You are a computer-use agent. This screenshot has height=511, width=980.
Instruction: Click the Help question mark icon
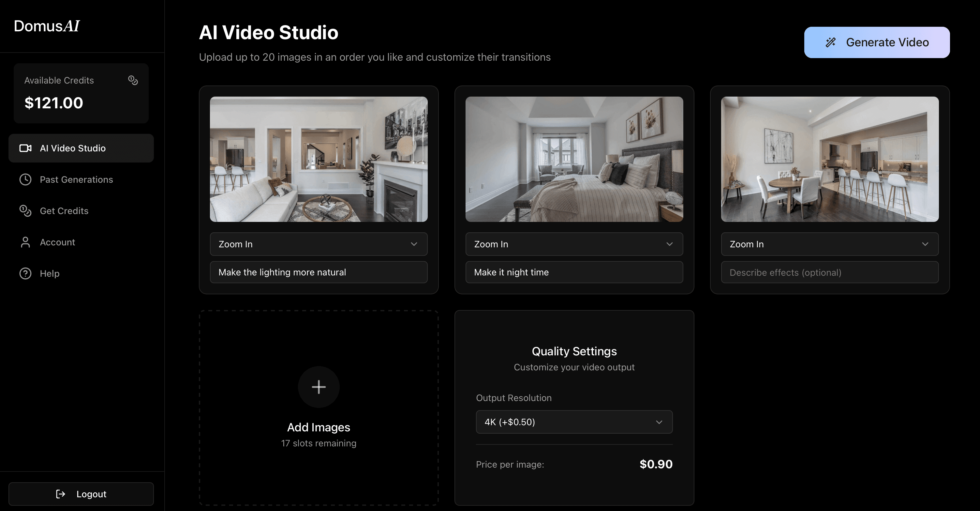(x=25, y=273)
